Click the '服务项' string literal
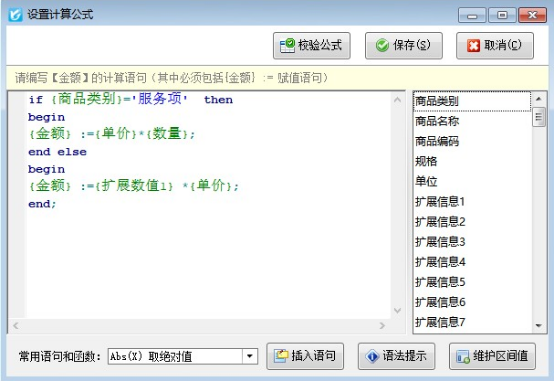The width and height of the screenshot is (554, 381). point(160,99)
